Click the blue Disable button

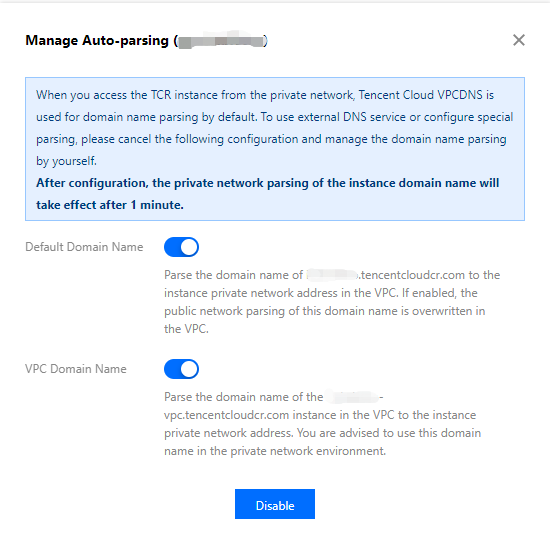tap(275, 504)
